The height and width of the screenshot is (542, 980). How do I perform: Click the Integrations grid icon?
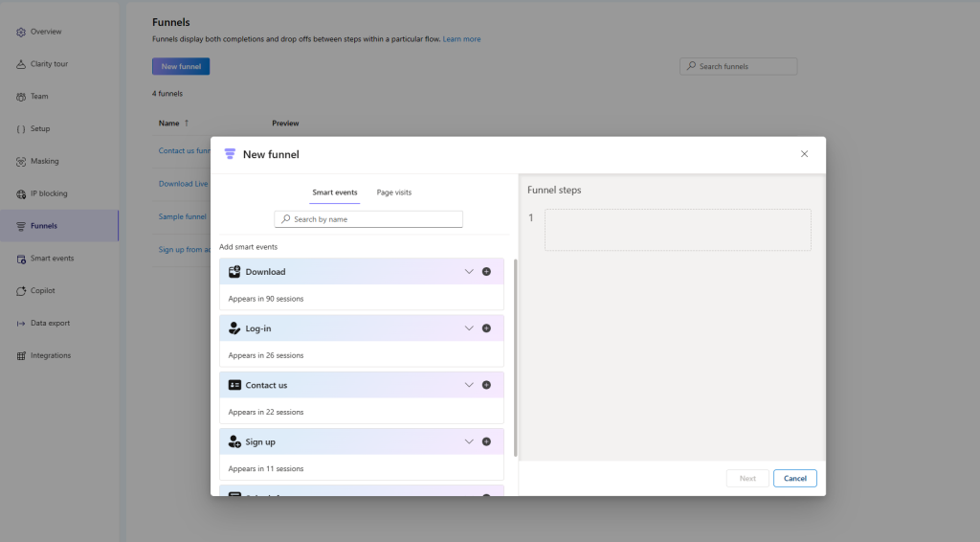click(x=21, y=355)
